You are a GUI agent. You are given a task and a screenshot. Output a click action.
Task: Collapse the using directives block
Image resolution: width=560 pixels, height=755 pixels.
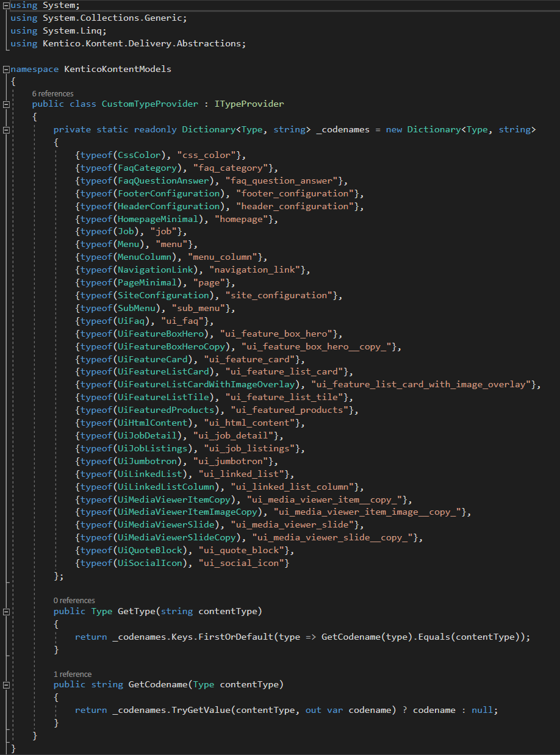coord(6,5)
